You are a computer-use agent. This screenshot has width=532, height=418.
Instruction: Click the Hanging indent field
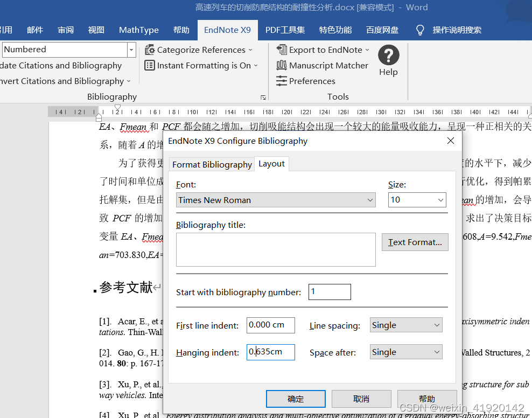[270, 352]
